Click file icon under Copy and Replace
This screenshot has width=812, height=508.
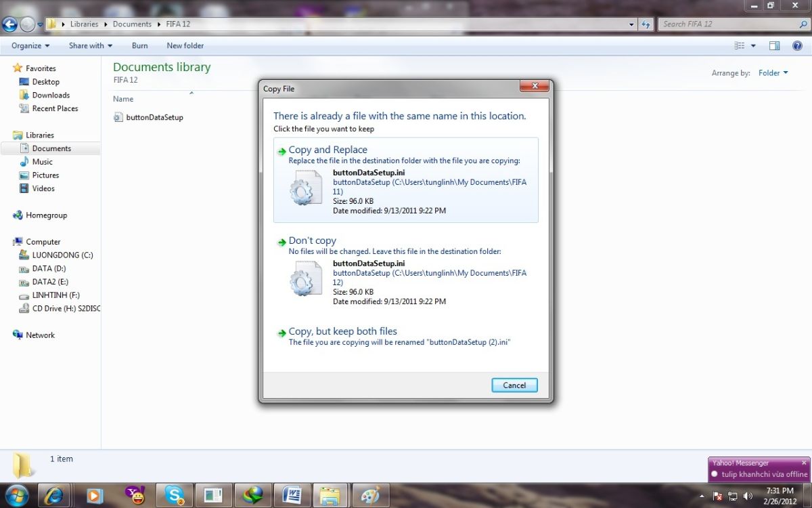(306, 188)
